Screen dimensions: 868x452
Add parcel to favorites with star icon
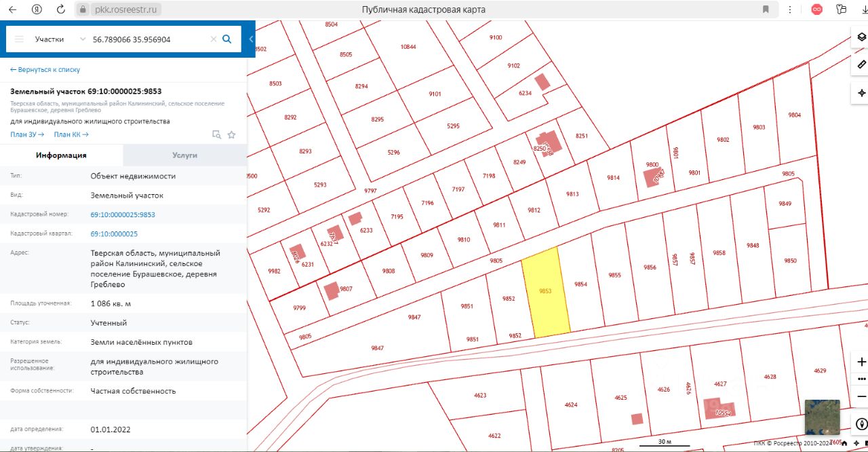(x=231, y=134)
